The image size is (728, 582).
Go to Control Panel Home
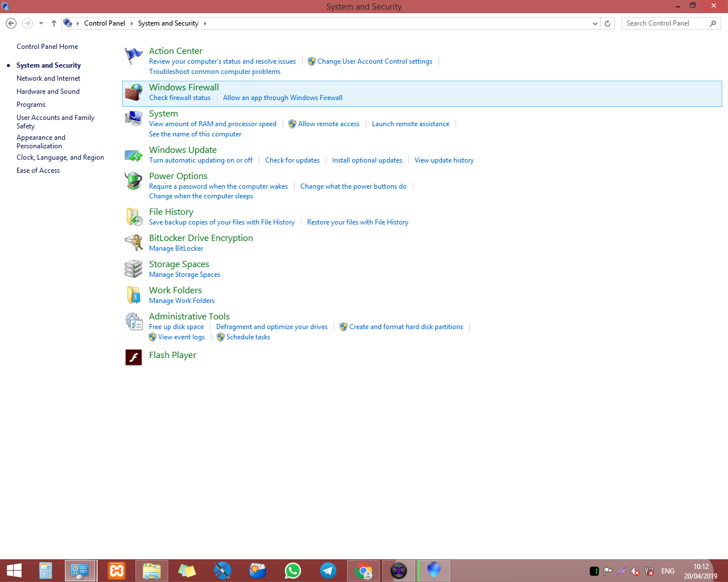pos(47,47)
